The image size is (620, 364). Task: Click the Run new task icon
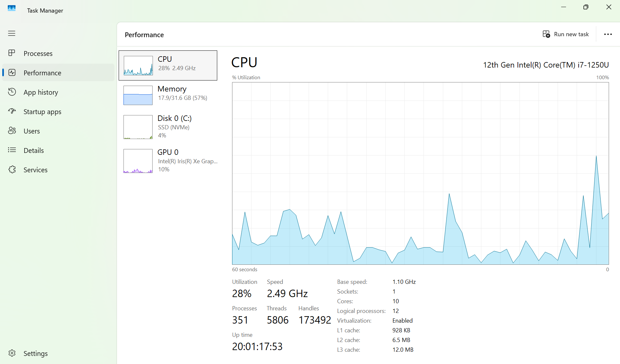(x=546, y=34)
